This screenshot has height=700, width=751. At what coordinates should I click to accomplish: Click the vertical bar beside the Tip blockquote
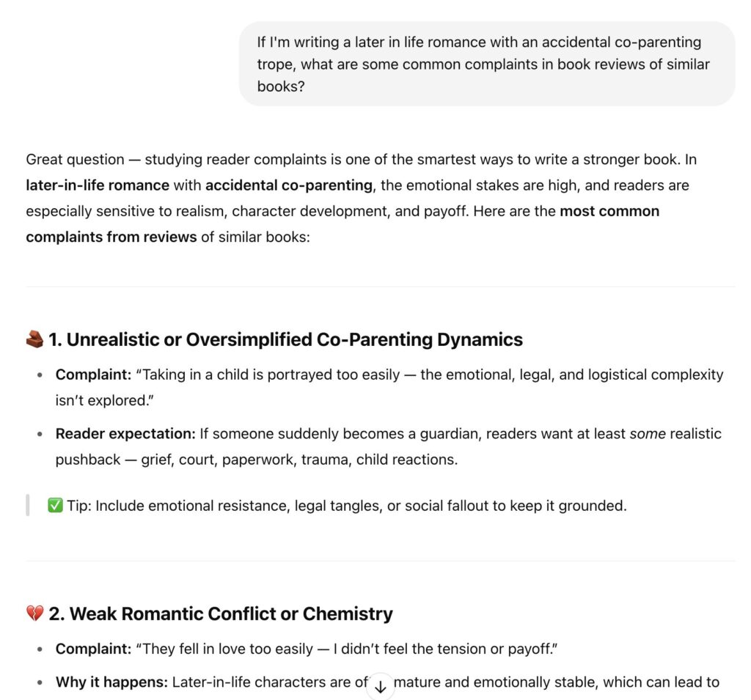coord(28,504)
